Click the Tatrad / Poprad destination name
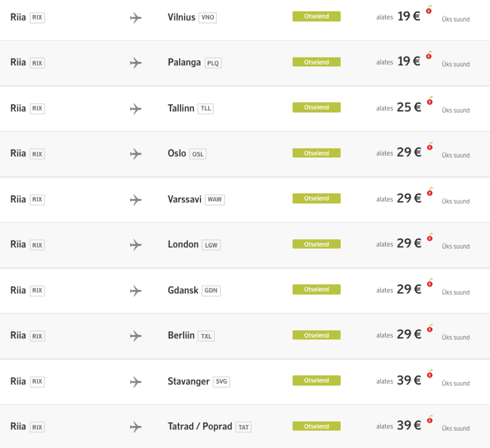490x448 pixels. [x=200, y=426]
